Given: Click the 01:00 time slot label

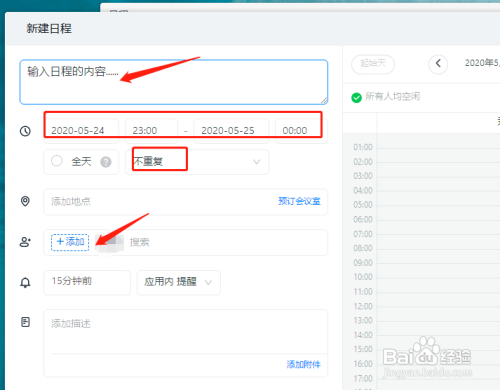Looking at the screenshot, I should point(363,147).
